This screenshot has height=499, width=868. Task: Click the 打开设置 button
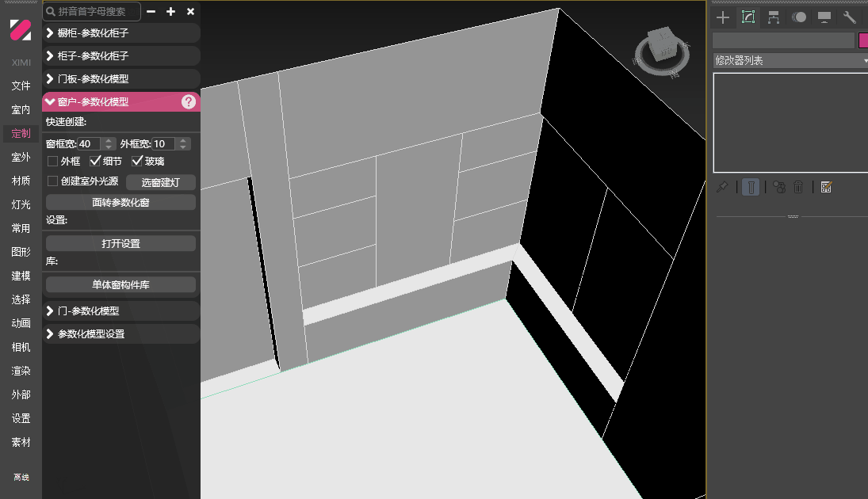pyautogui.click(x=120, y=243)
